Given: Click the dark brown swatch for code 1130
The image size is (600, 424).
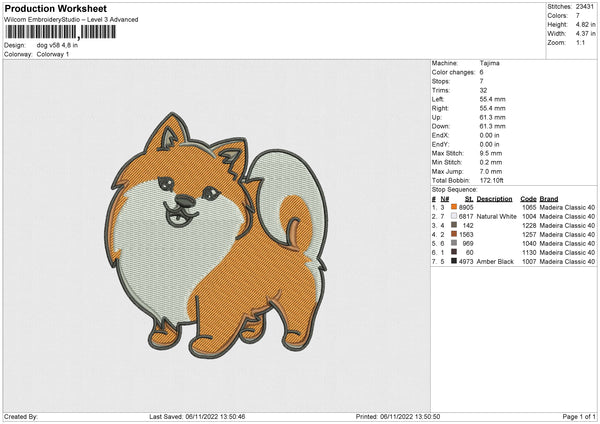Looking at the screenshot, I should [x=454, y=252].
